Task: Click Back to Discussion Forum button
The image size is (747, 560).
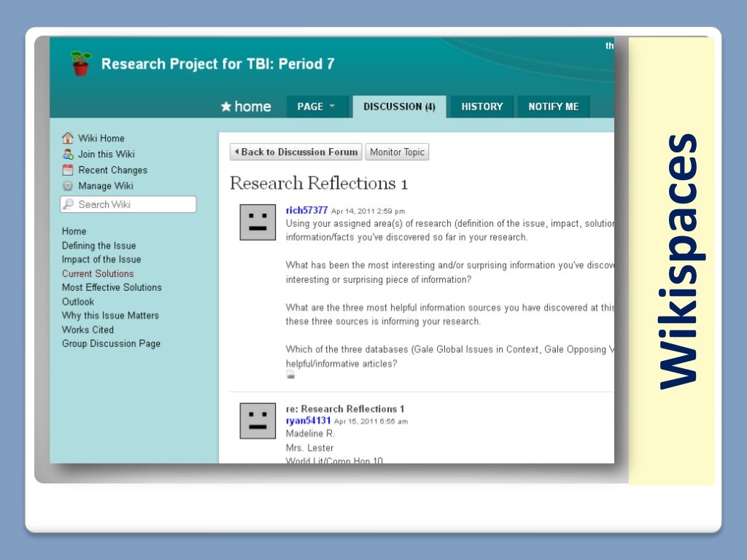Action: coord(296,152)
